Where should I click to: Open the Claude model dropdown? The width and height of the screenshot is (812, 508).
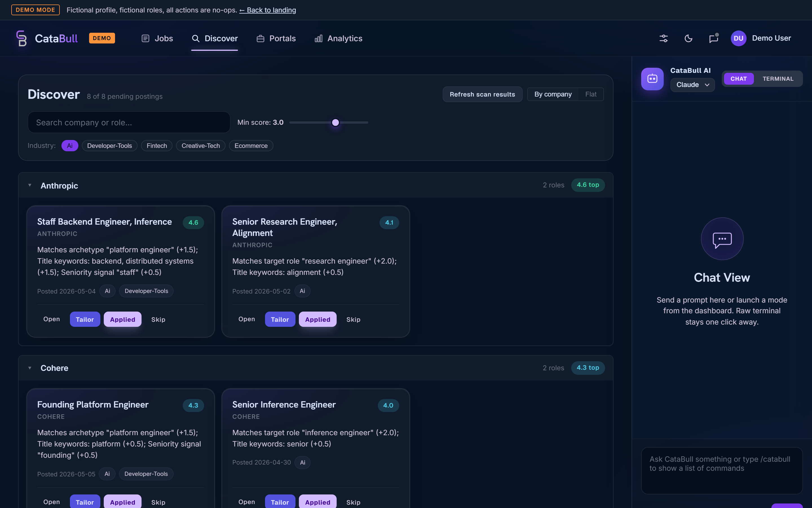pos(692,85)
